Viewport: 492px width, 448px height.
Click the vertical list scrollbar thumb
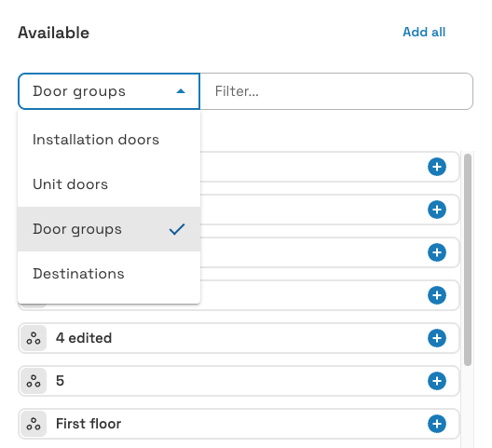click(x=468, y=260)
